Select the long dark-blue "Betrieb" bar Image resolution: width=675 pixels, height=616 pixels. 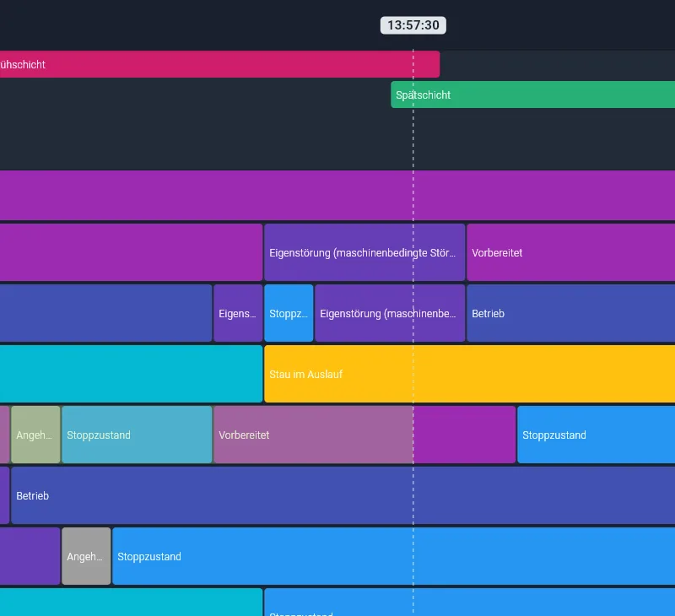pyautogui.click(x=343, y=495)
